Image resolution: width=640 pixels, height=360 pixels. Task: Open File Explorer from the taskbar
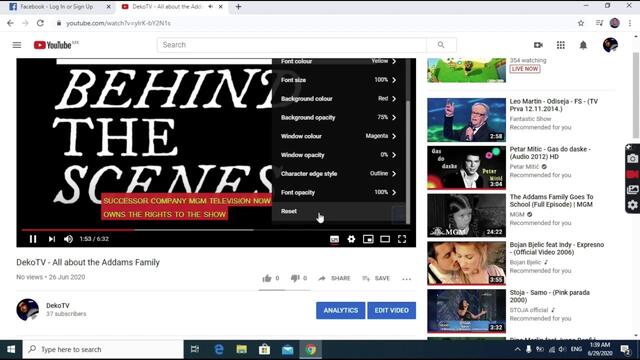point(242,350)
